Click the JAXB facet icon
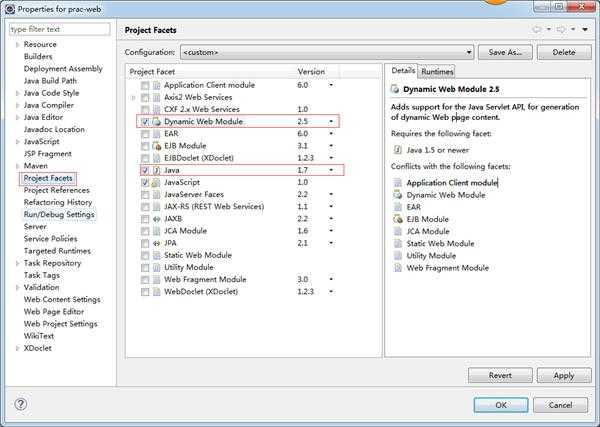Screen dimensions: 600x427 pyautogui.click(x=157, y=219)
